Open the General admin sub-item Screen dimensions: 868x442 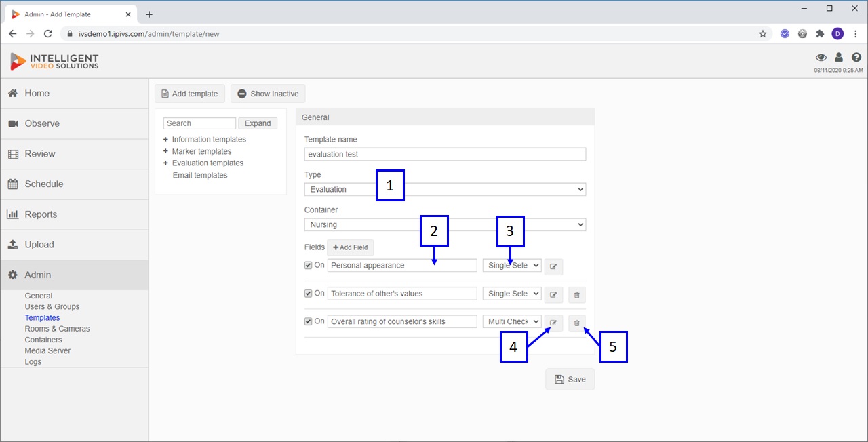click(x=39, y=296)
